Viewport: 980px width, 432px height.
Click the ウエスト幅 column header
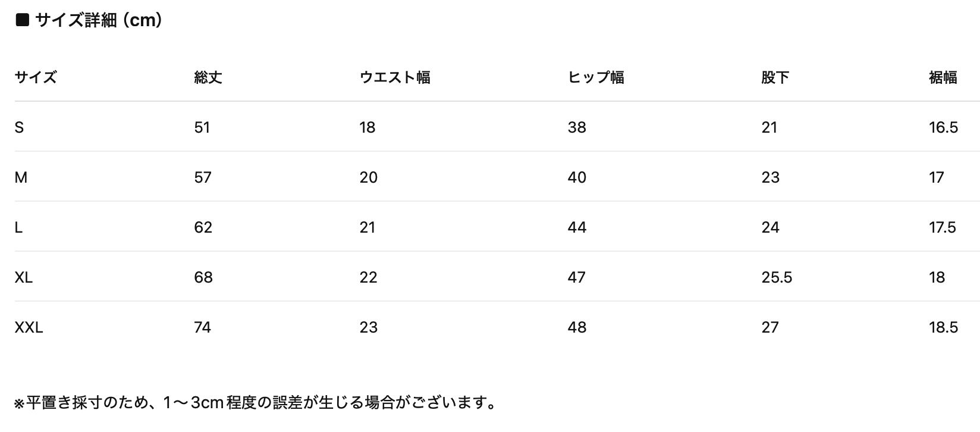(x=395, y=77)
